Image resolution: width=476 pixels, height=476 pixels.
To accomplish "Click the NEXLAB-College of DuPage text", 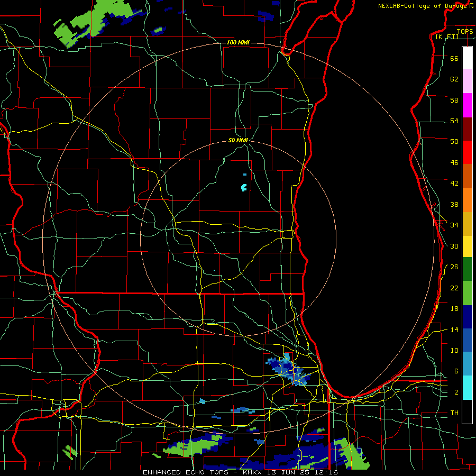I will coord(422,6).
